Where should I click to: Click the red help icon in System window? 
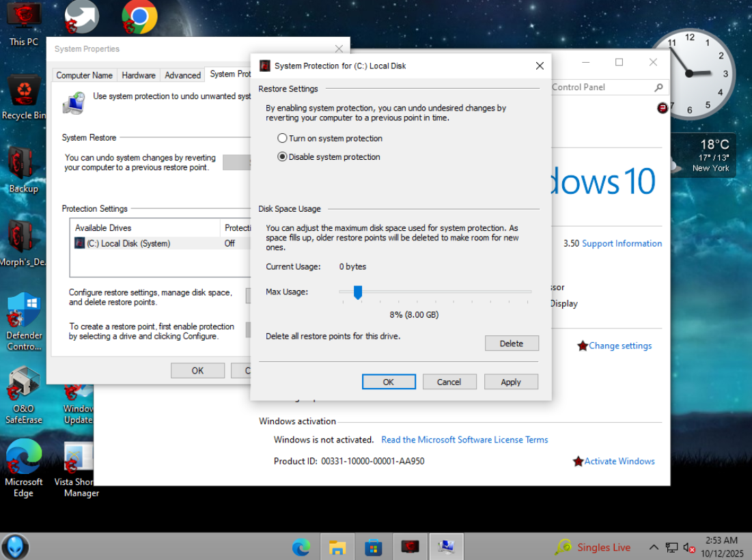[x=662, y=108]
